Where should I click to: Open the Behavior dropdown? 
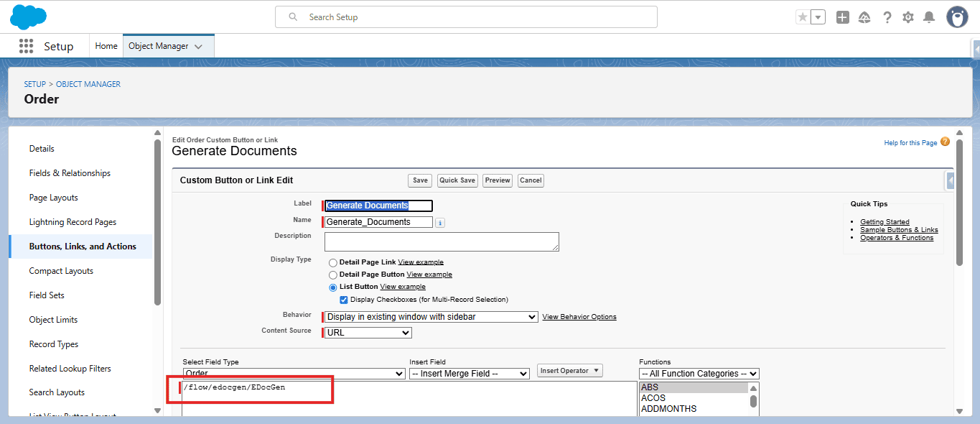[x=431, y=317]
